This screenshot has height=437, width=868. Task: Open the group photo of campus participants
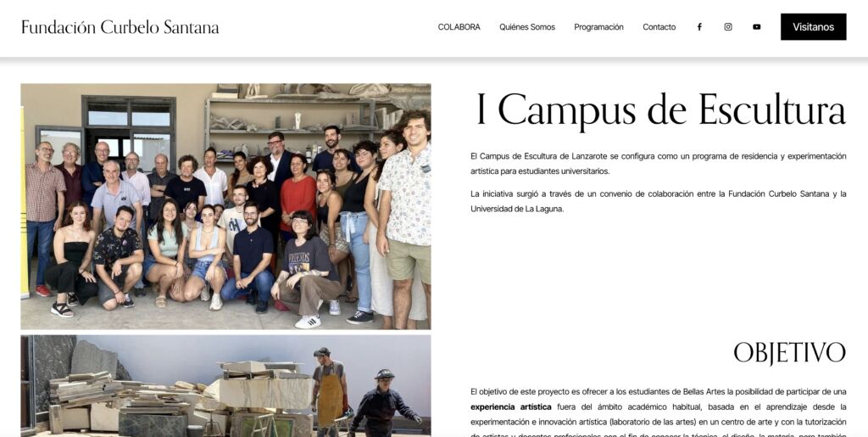coord(225,206)
